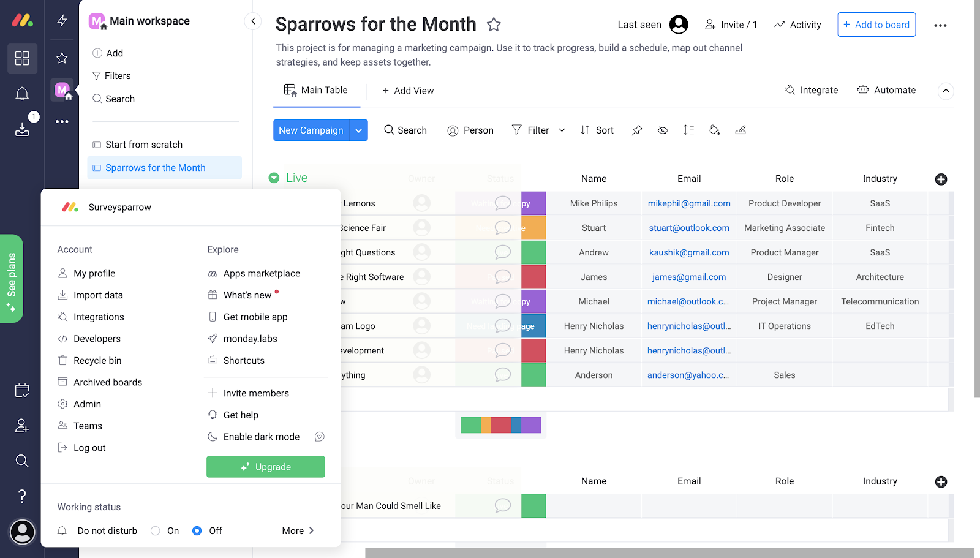Star the Sparrows for the Month board

[x=494, y=25]
